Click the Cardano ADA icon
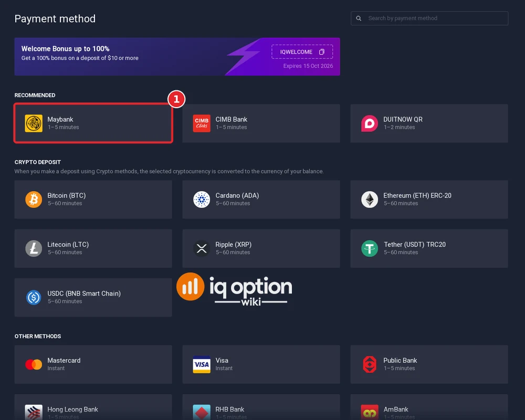The image size is (525, 420). (x=202, y=199)
